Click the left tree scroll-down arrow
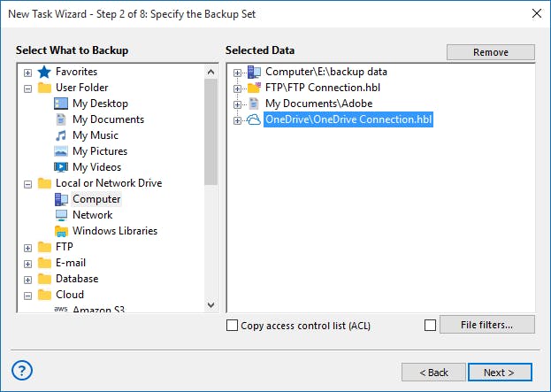The image size is (551, 392). tap(210, 304)
